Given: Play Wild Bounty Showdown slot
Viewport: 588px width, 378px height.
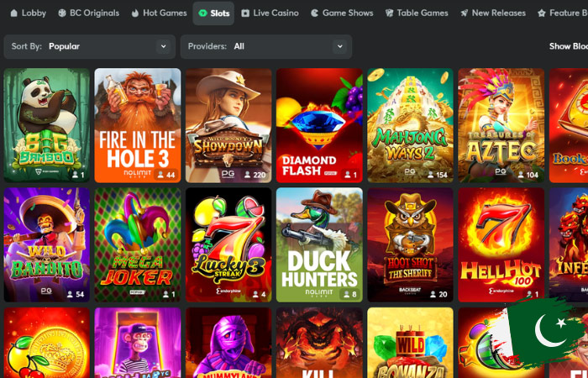Looking at the screenshot, I should click(228, 125).
